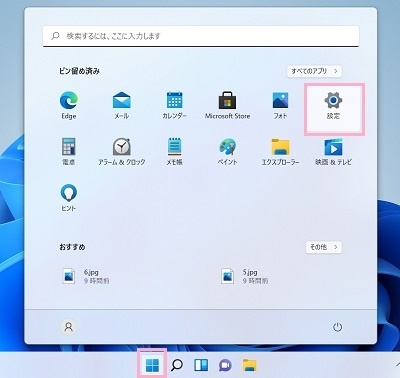Open 映画 & テレビ app

click(x=333, y=151)
